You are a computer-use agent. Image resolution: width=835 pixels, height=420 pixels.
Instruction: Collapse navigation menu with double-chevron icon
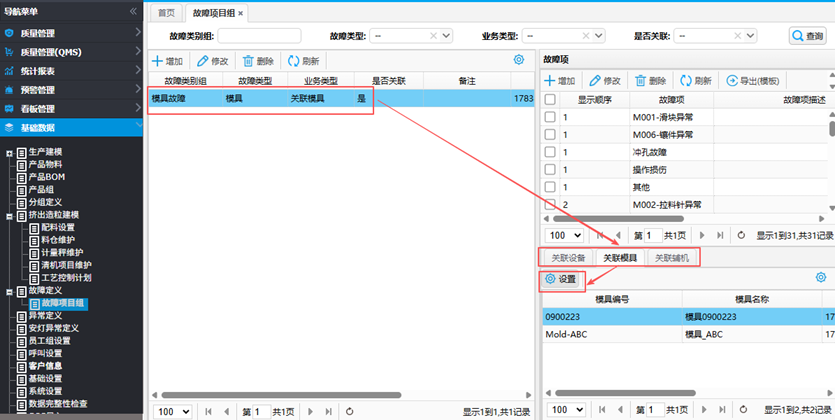pos(133,11)
